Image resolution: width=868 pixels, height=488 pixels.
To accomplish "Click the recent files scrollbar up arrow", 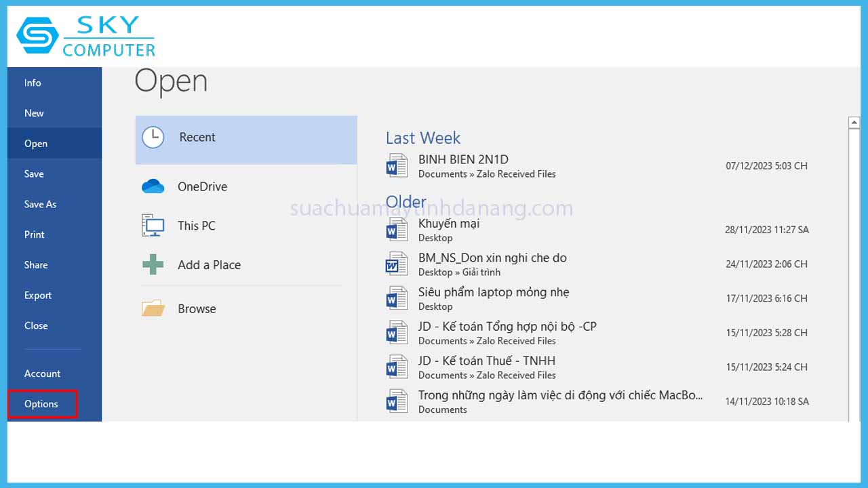I will click(x=854, y=123).
